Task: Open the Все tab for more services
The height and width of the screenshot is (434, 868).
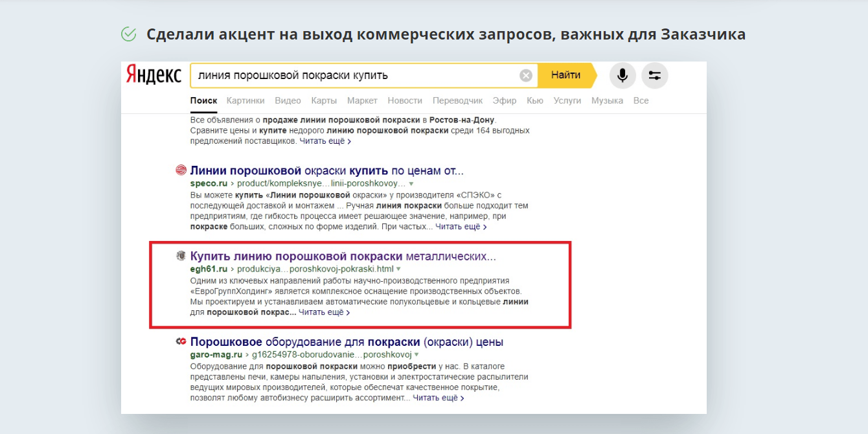Action: coord(641,100)
